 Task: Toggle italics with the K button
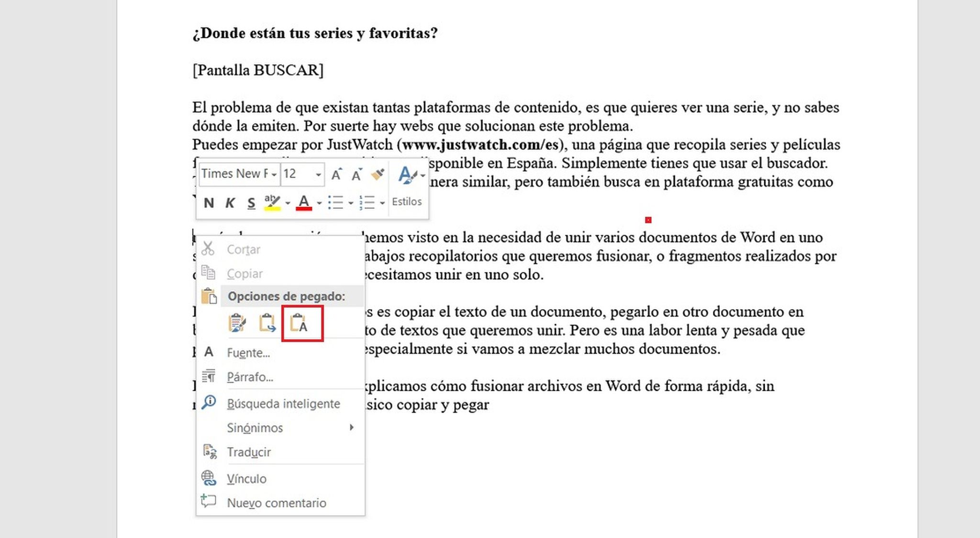point(230,203)
